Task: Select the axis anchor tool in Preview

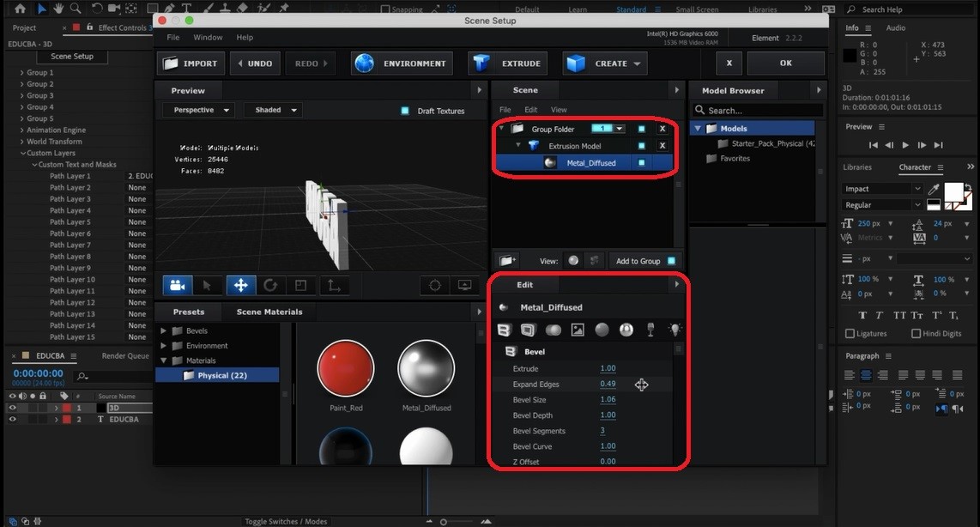Action: (x=335, y=285)
